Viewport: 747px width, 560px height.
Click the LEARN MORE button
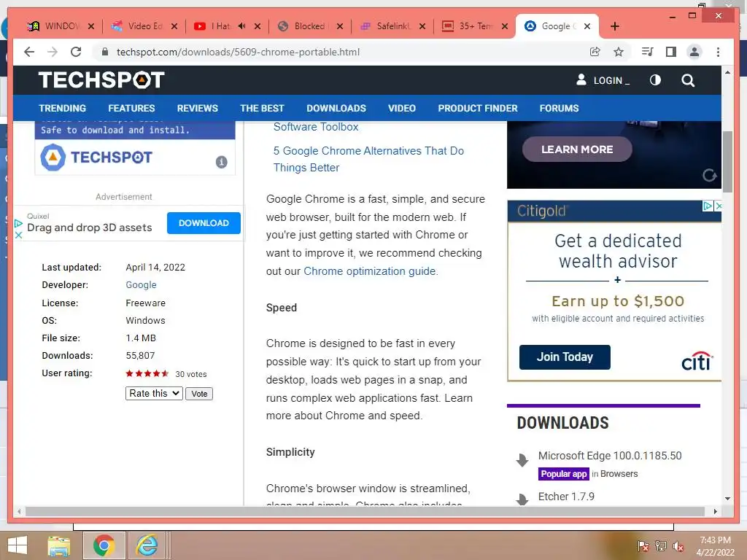(x=577, y=149)
